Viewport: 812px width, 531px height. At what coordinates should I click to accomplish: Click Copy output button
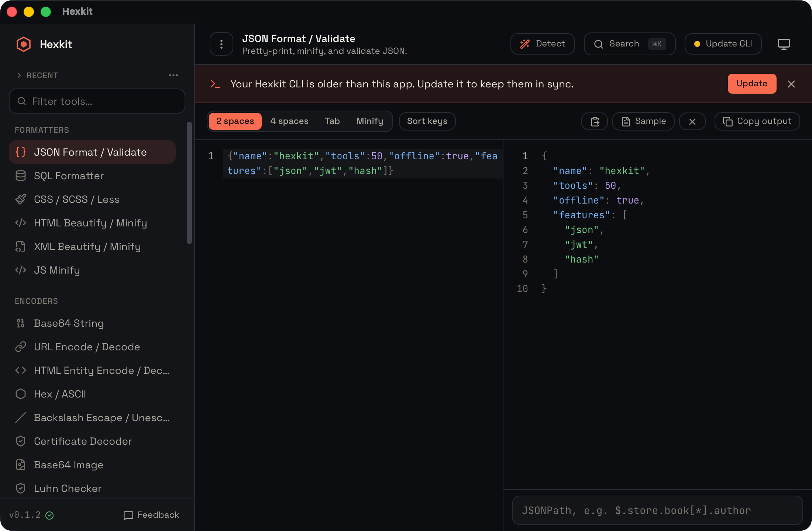(757, 121)
